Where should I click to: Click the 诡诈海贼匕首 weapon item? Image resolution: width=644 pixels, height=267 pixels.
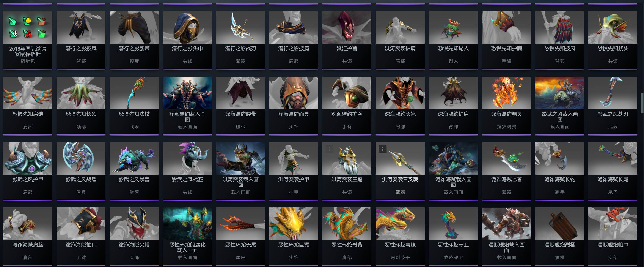(x=506, y=171)
